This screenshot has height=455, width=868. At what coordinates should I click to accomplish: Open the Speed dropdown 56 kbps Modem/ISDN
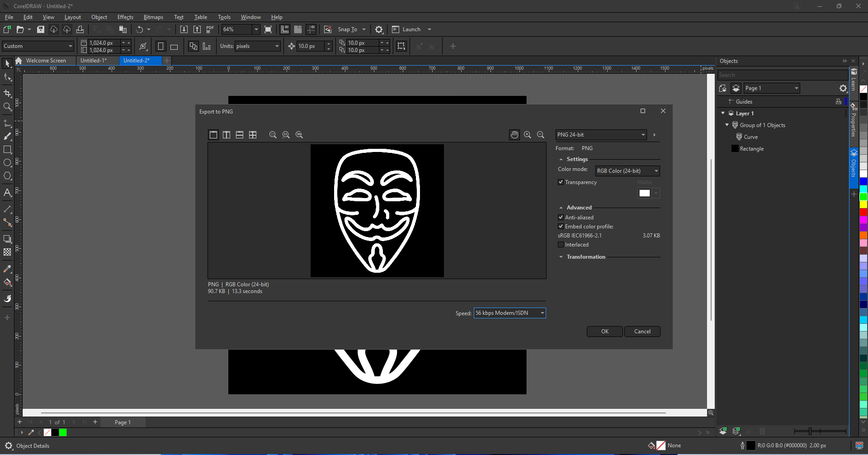pyautogui.click(x=509, y=313)
